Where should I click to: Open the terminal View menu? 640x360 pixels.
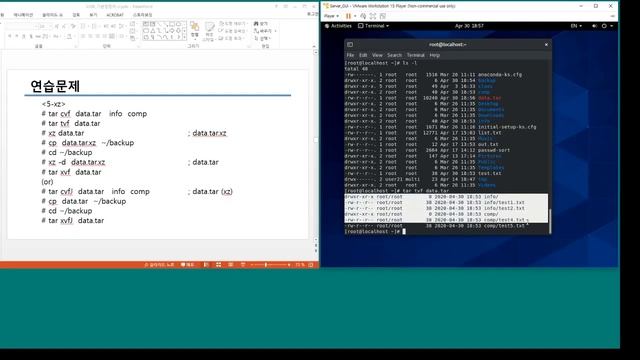point(377,55)
